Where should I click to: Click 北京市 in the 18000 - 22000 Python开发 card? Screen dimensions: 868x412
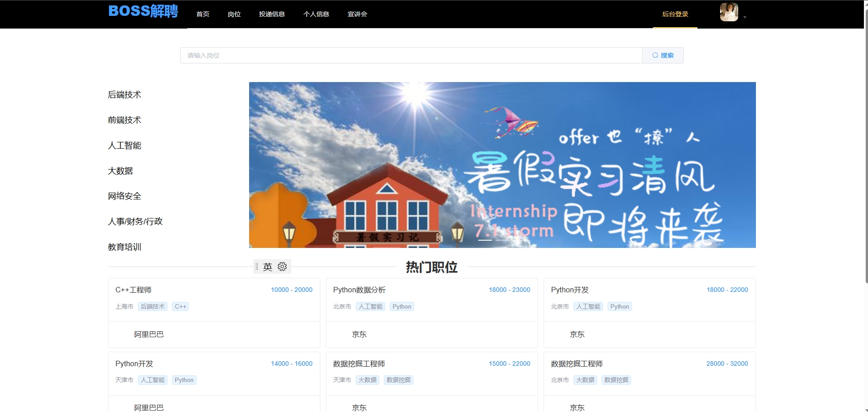560,307
